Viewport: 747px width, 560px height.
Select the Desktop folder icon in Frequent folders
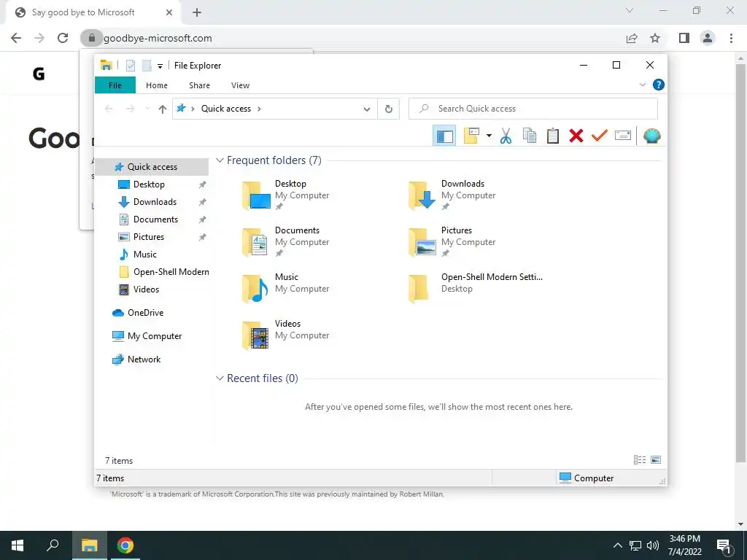click(x=256, y=195)
